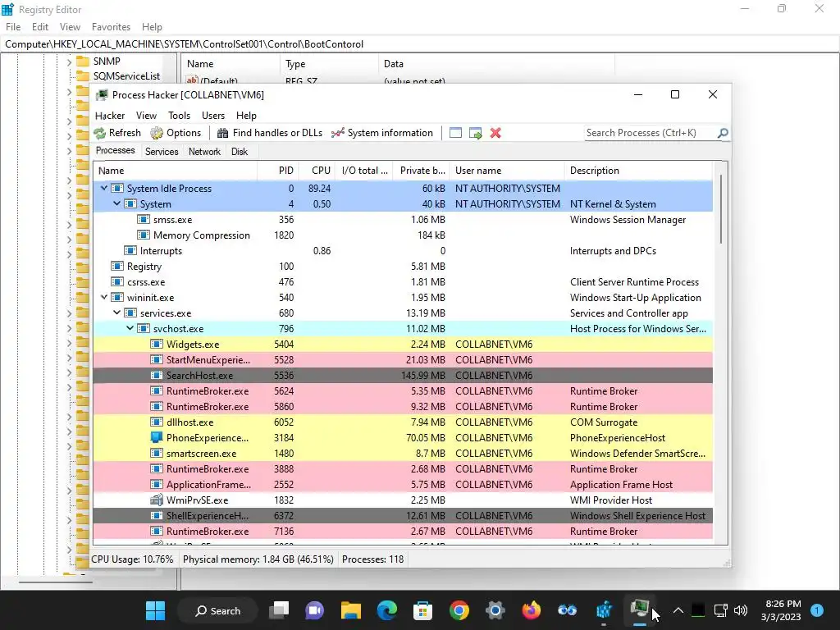The height and width of the screenshot is (630, 840).
Task: Sort by the CPU column header
Action: tap(317, 171)
